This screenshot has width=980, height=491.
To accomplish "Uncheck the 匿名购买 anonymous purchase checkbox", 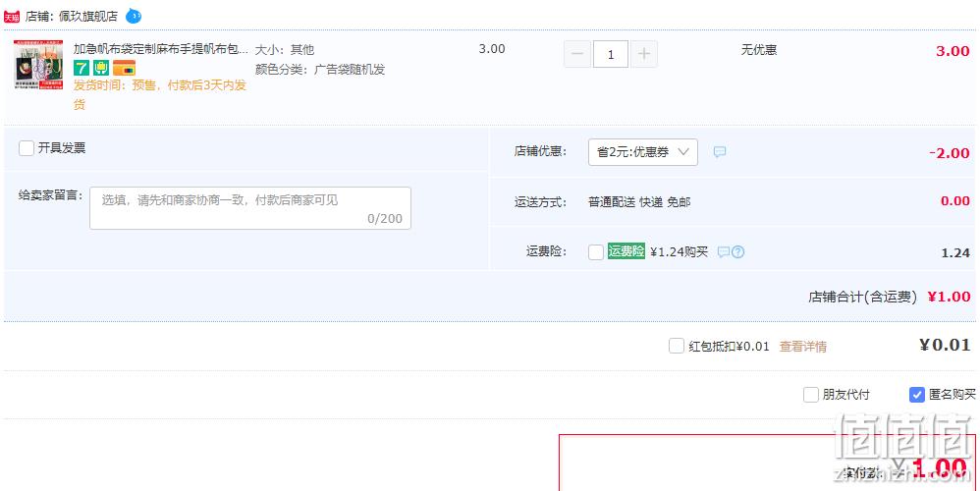I will click(x=917, y=395).
